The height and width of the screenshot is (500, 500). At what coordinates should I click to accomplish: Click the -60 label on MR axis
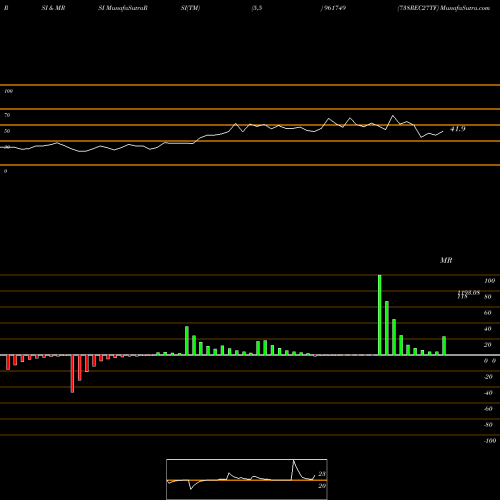pos(488,409)
